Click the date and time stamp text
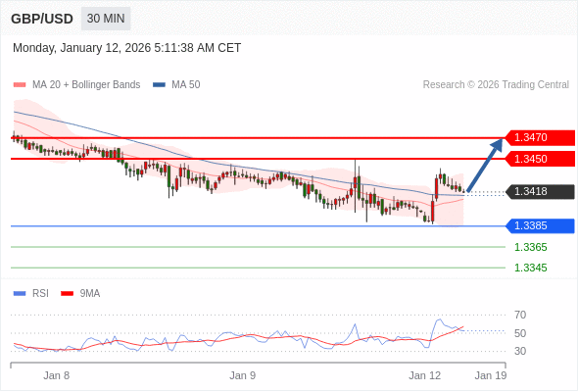 126,48
